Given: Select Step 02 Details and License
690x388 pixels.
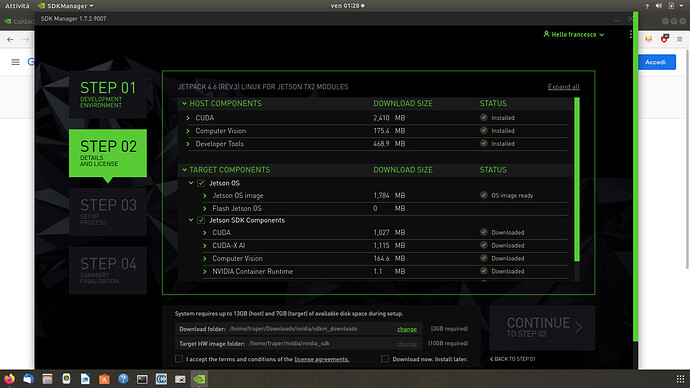Looking at the screenshot, I should click(x=108, y=153).
